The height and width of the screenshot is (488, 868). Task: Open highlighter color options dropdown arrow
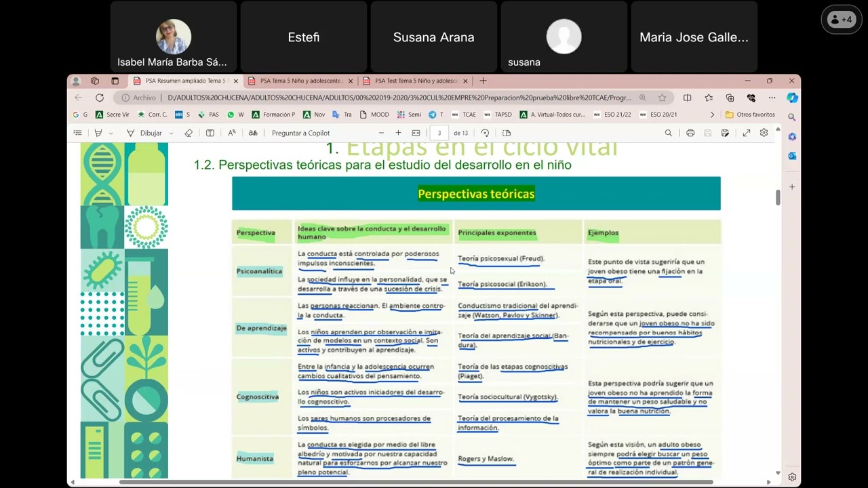(111, 133)
